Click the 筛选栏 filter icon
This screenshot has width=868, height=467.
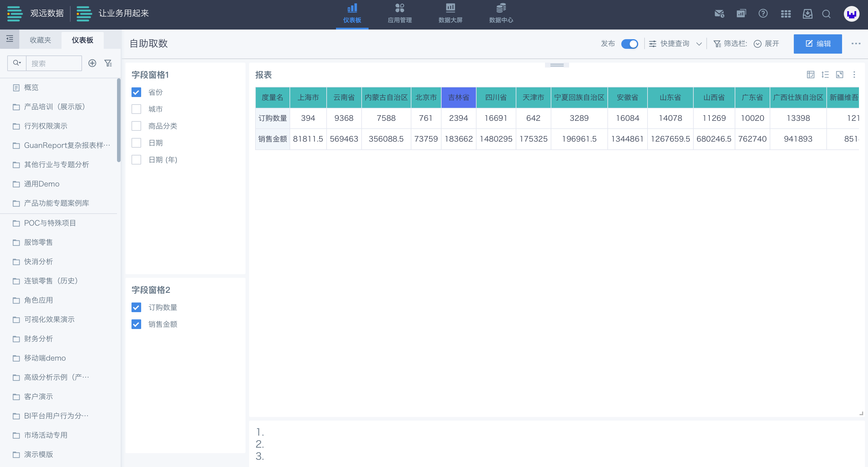click(x=717, y=44)
